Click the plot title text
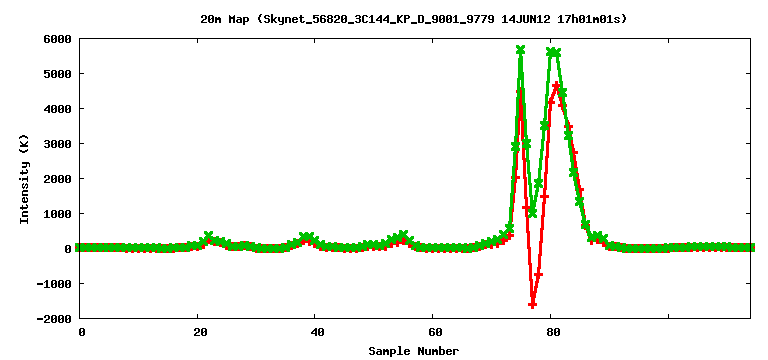768x360 pixels. click(x=413, y=20)
